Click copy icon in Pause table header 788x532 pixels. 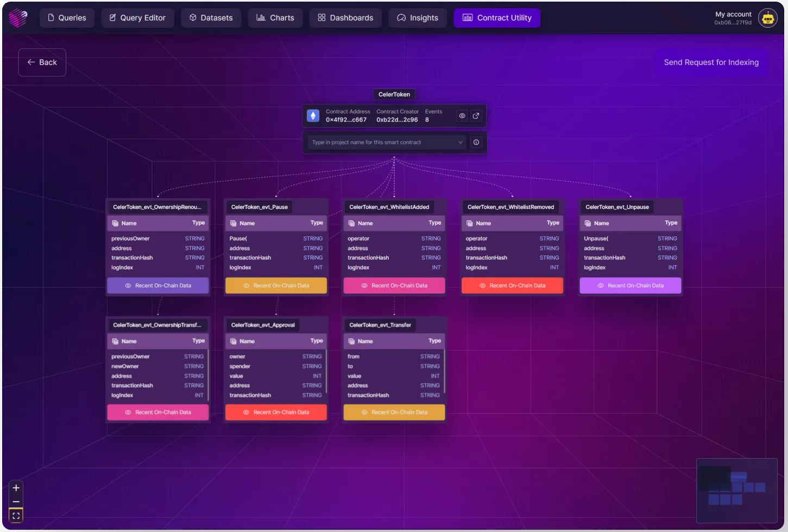coord(234,224)
